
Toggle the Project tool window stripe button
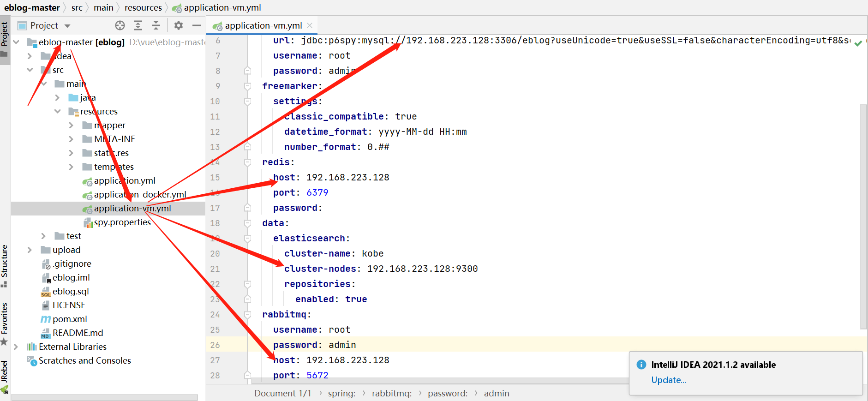5,40
